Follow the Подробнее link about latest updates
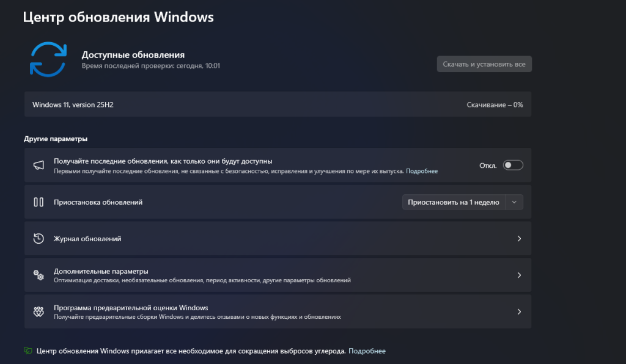 [x=422, y=172]
